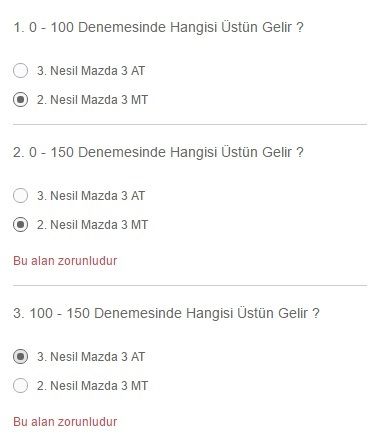The image size is (370, 444).
Task: Click the '0 - 100 Denemesinde' question heading
Action: (158, 27)
